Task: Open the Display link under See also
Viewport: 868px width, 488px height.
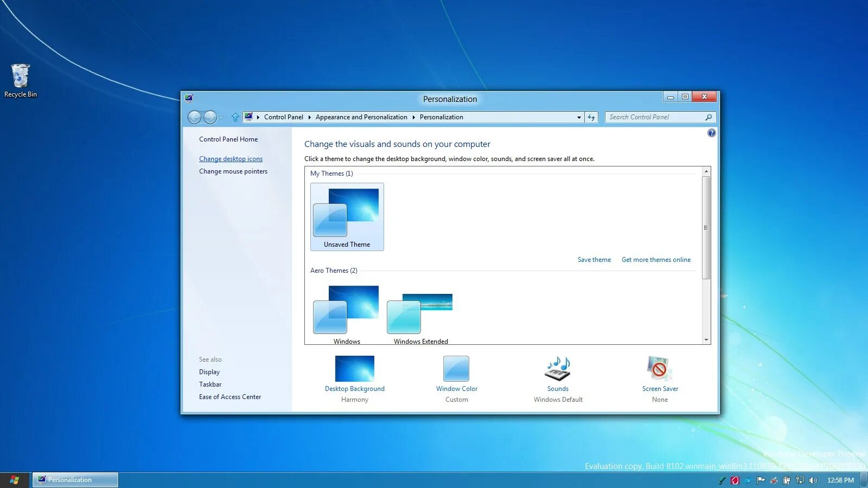Action: tap(209, 372)
